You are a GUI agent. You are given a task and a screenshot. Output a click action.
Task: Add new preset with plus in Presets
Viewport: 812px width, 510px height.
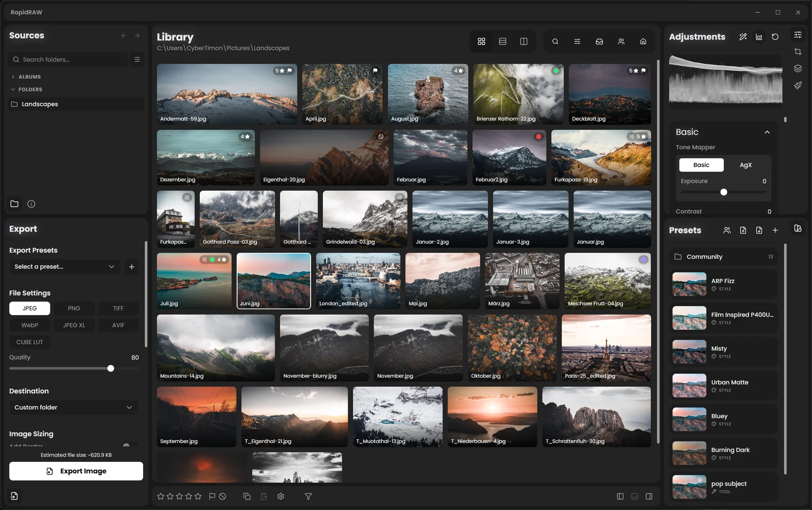tap(775, 230)
